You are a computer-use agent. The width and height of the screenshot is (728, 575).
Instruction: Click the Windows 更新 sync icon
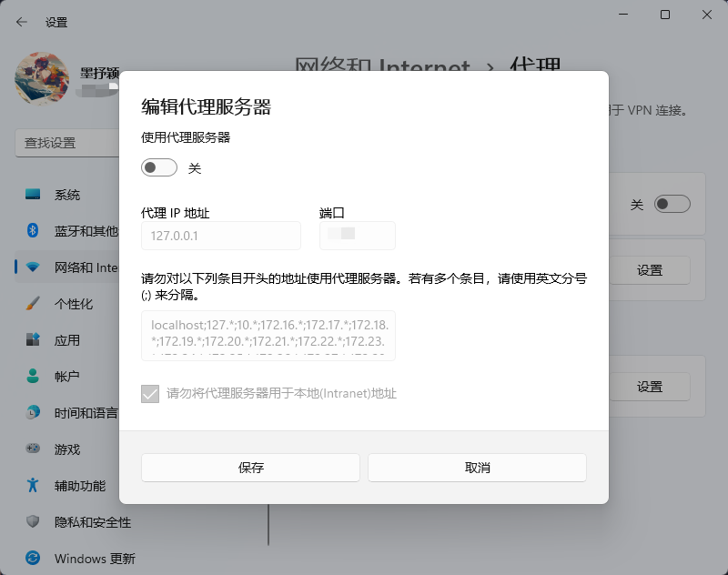point(33,558)
